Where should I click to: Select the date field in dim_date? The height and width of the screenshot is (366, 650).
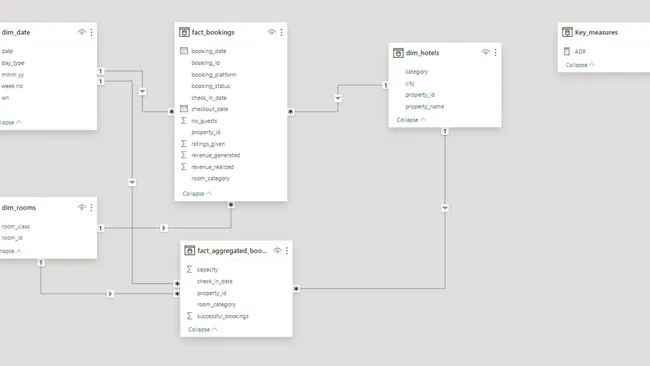pos(7,51)
